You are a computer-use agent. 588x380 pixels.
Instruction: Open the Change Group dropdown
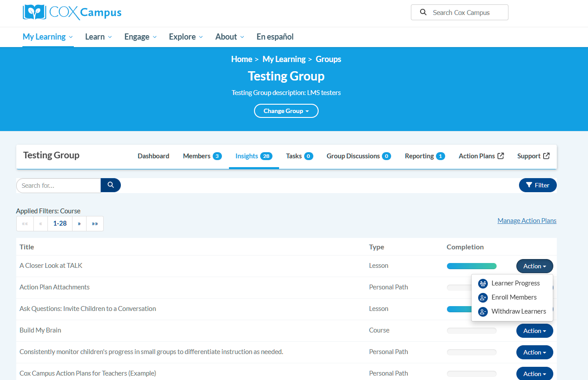[286, 111]
